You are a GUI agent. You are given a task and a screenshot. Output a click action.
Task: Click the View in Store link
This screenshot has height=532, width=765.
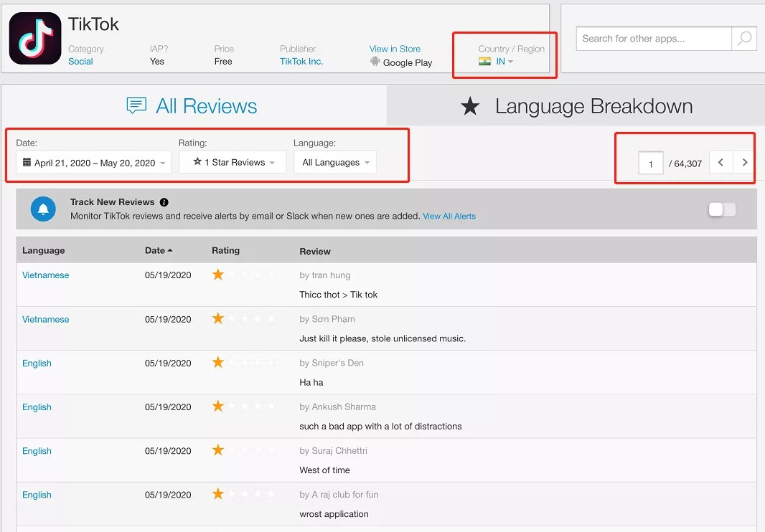(x=395, y=49)
